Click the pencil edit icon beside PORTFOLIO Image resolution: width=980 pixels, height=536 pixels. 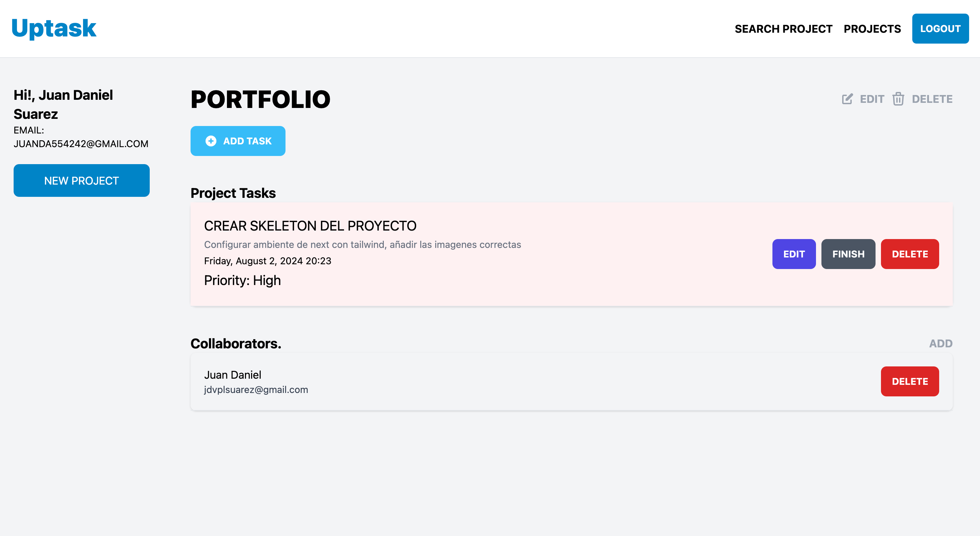(x=847, y=99)
